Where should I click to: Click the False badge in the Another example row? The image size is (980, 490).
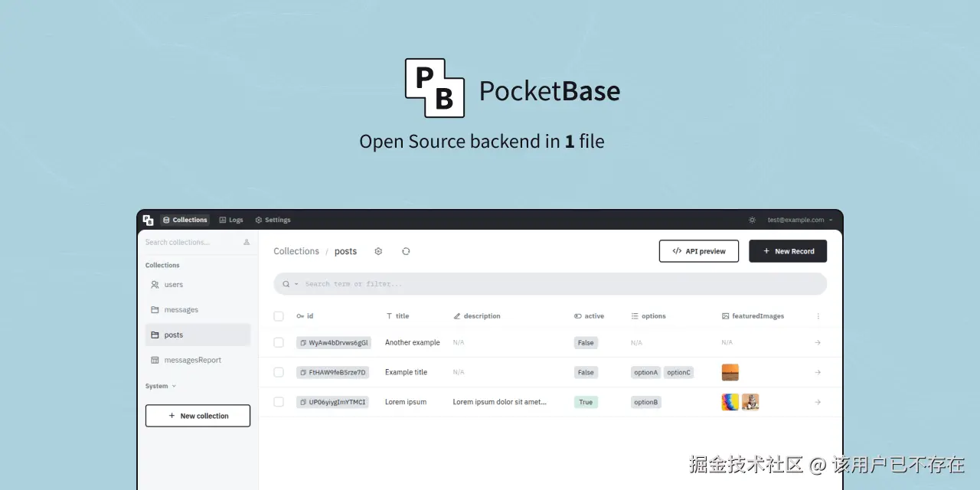point(586,343)
